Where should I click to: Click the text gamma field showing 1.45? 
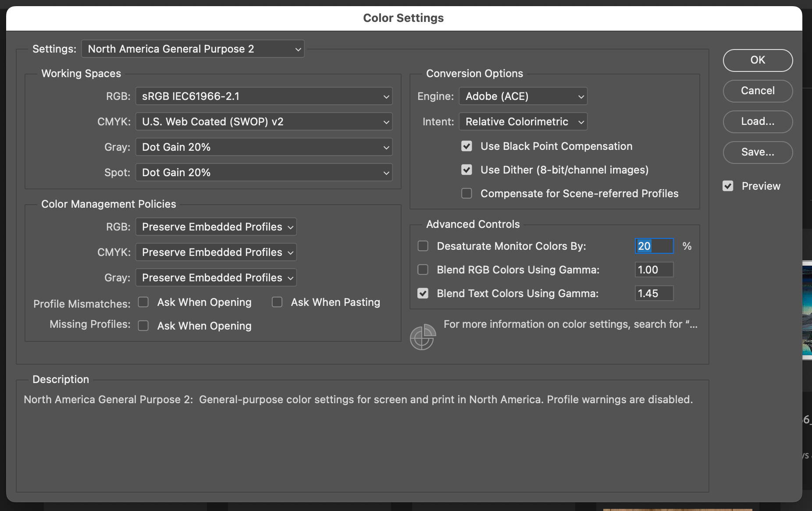tap(654, 294)
